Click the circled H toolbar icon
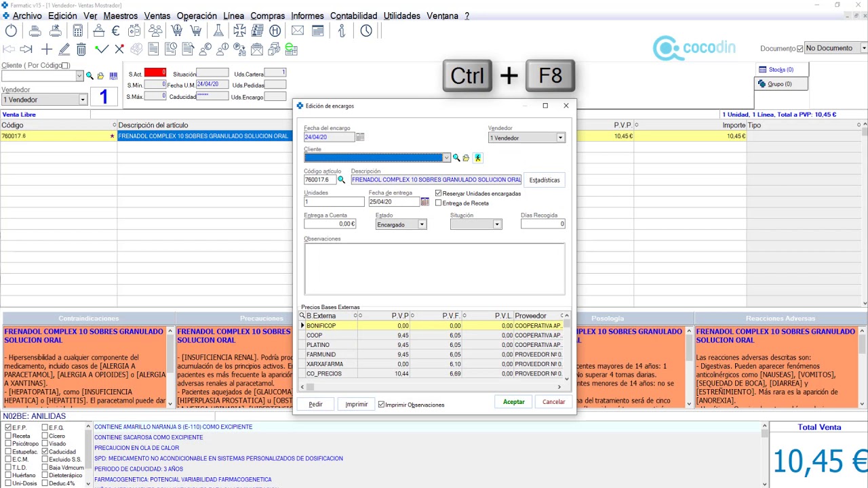Image resolution: width=868 pixels, height=488 pixels. click(x=275, y=30)
